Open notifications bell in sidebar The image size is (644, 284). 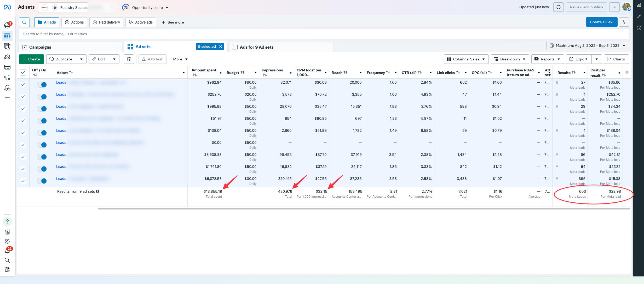click(x=7, y=251)
